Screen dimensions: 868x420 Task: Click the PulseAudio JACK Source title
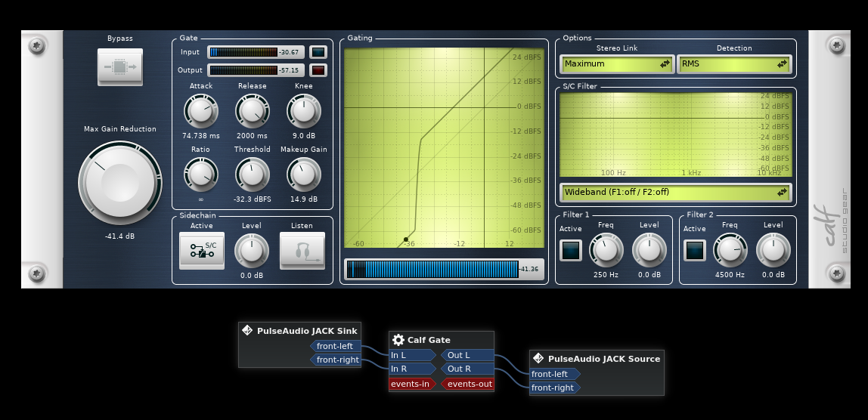(x=604, y=359)
